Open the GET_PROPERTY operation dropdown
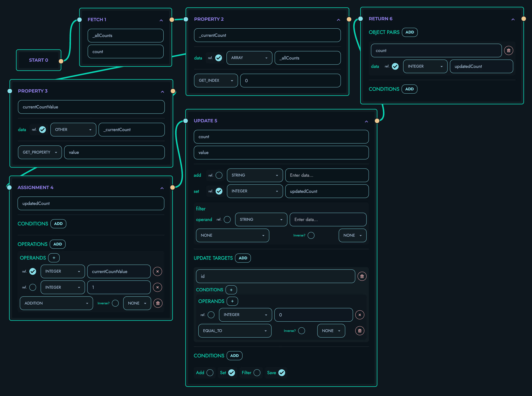 (x=40, y=152)
